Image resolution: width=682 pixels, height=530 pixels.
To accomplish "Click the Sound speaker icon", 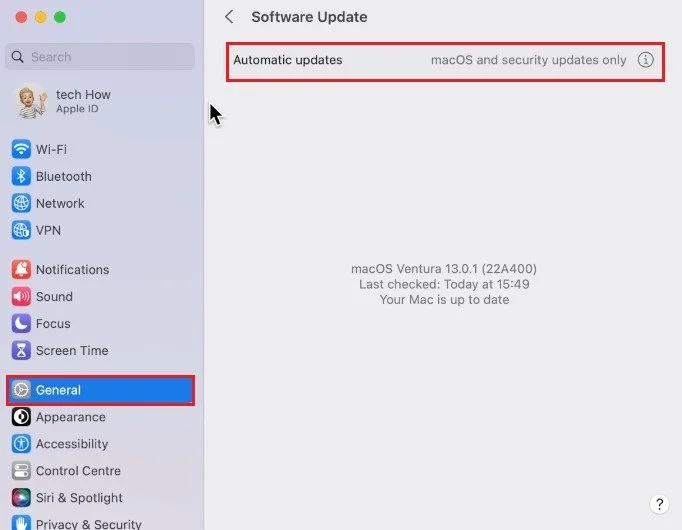I will coord(21,297).
